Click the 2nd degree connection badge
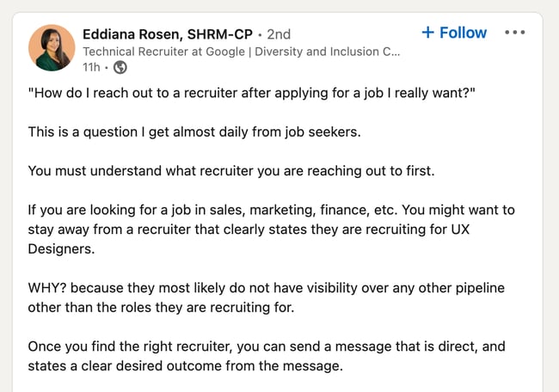The width and height of the screenshot is (559, 392). click(279, 34)
